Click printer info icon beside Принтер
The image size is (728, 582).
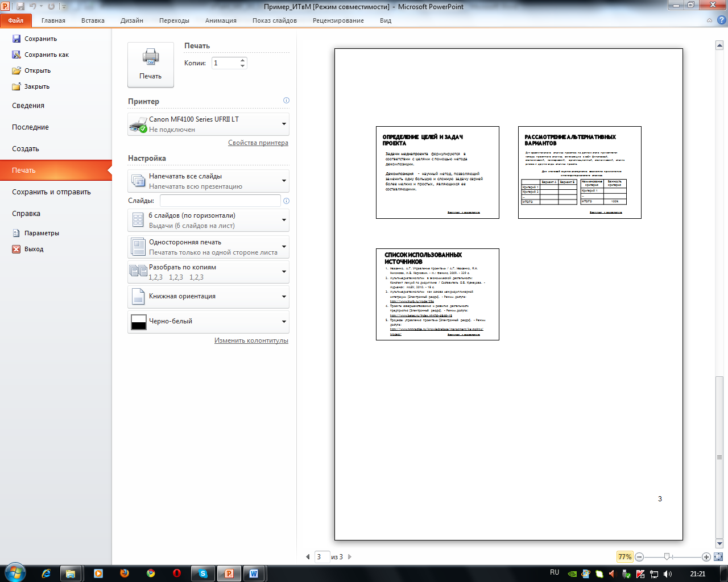pos(286,101)
